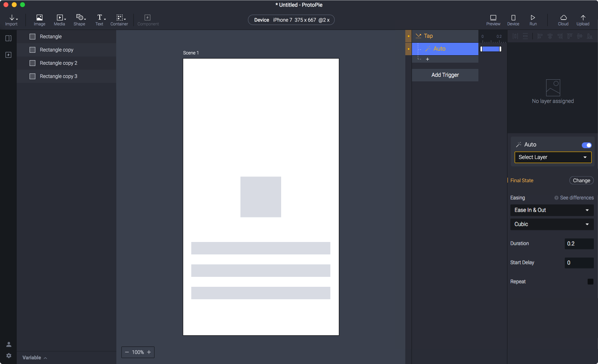Open the Cloud option

[x=564, y=20]
